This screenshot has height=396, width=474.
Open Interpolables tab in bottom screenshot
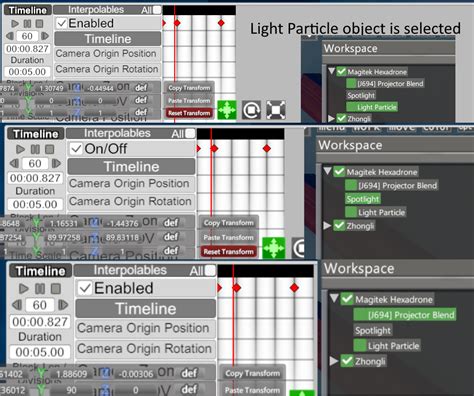click(130, 270)
